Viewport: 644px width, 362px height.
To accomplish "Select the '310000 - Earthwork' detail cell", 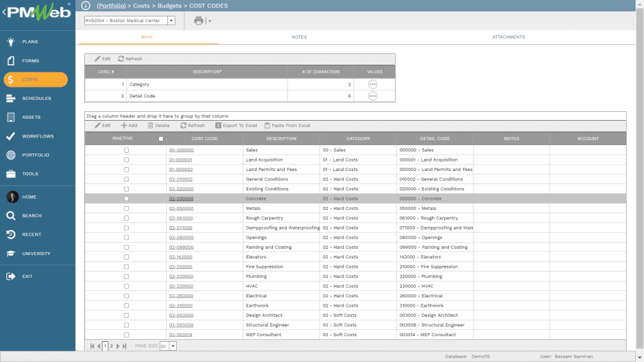I will [x=435, y=306].
